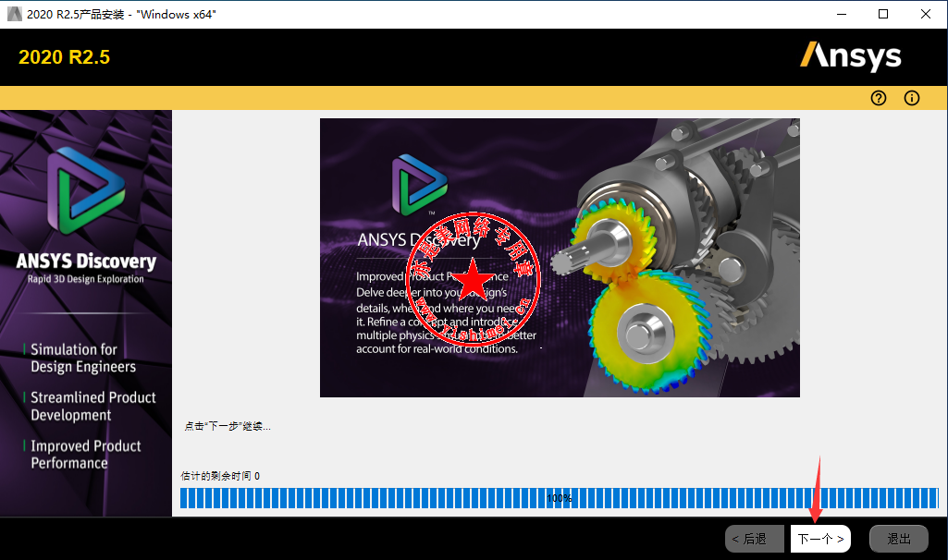Open the help question mark icon
The image size is (948, 560).
point(879,98)
